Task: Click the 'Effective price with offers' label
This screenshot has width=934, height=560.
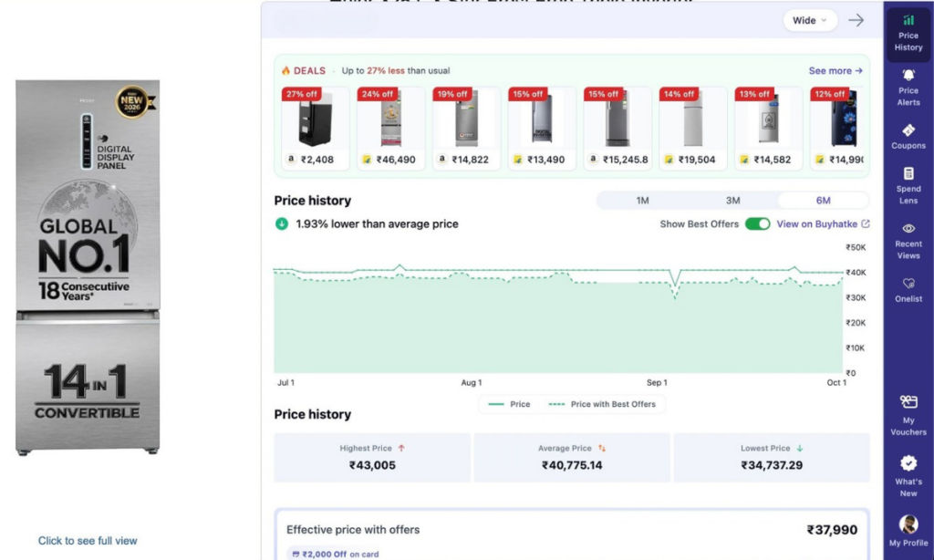Action: click(353, 530)
